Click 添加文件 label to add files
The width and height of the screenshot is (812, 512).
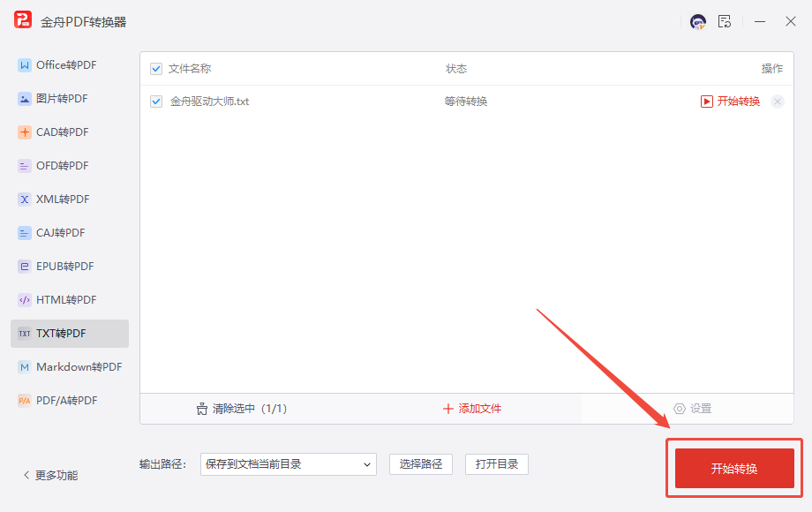pyautogui.click(x=479, y=409)
